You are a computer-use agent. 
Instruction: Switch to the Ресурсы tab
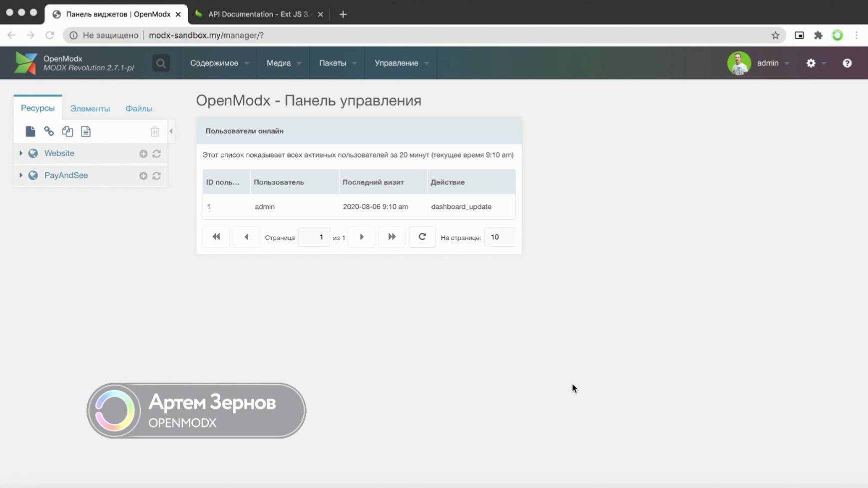(x=38, y=108)
